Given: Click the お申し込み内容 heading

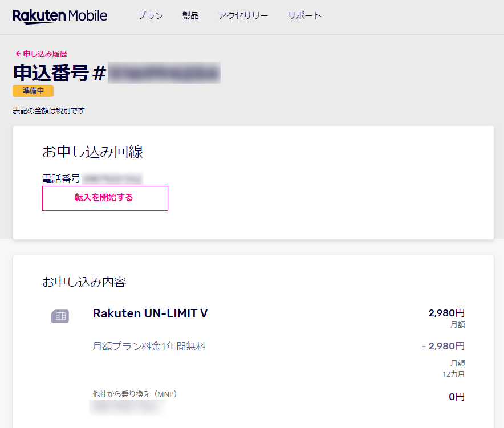Looking at the screenshot, I should click(x=84, y=282).
